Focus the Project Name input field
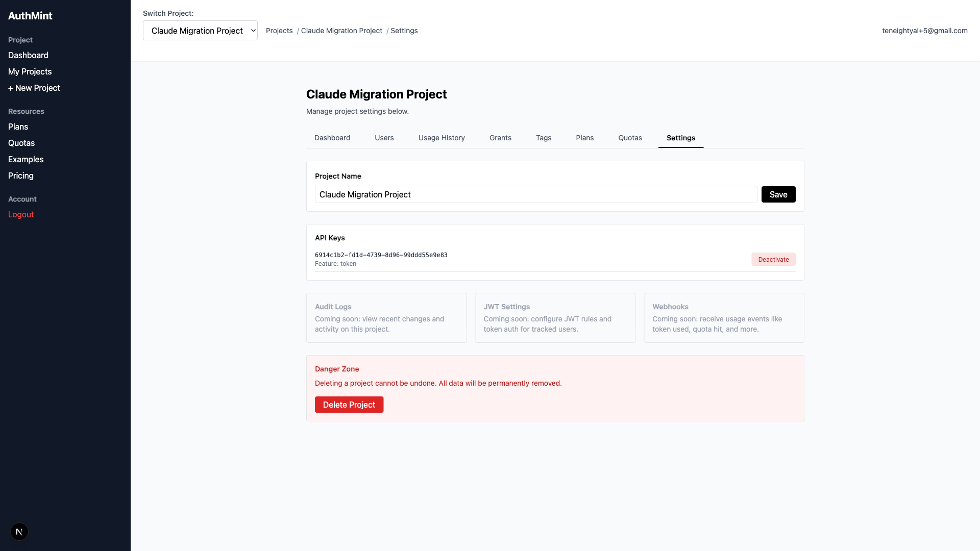The width and height of the screenshot is (980, 551). [536, 194]
